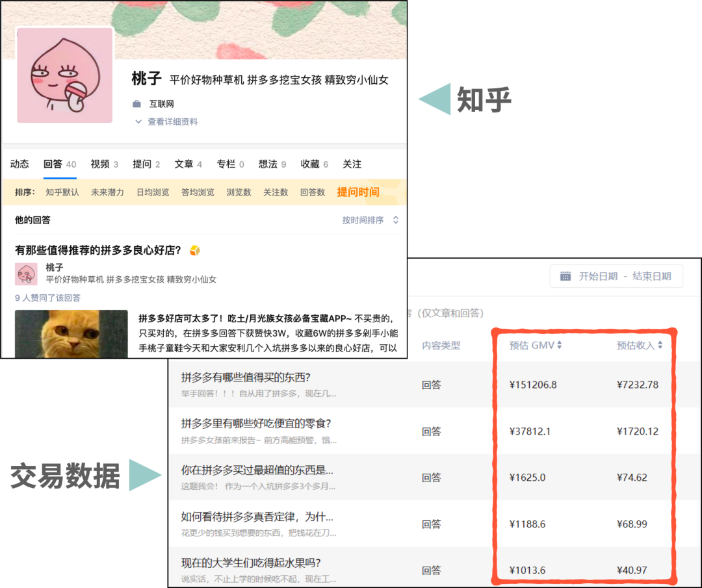Open the 视频 3 tab
Viewport: 702px width, 588px height.
point(104,164)
